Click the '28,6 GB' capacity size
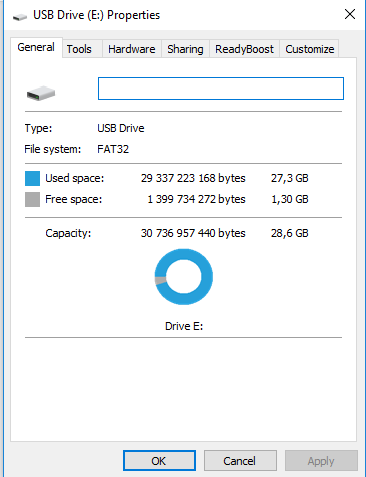The height and width of the screenshot is (477, 366). (290, 233)
